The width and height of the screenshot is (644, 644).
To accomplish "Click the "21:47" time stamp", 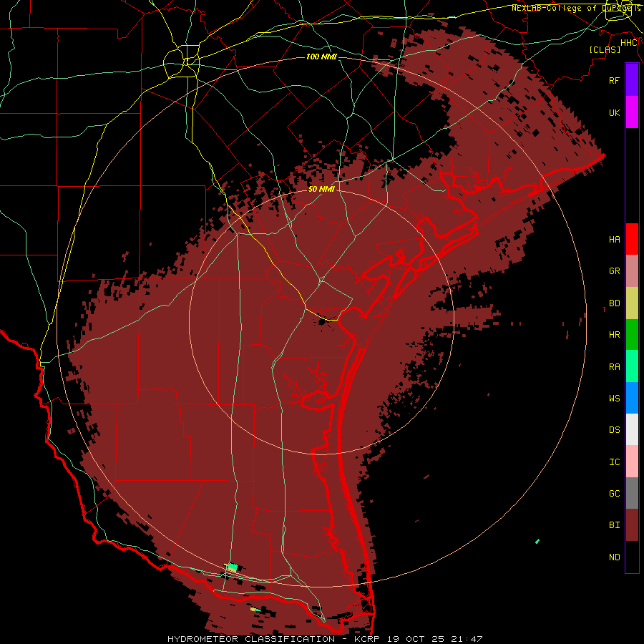I will 467,639.
